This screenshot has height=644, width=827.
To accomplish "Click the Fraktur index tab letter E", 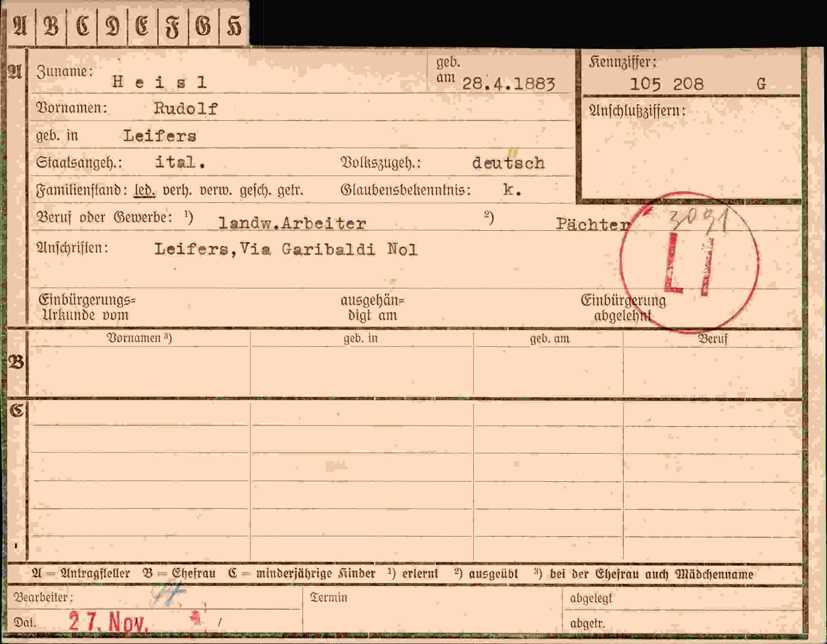I will pos(142,27).
